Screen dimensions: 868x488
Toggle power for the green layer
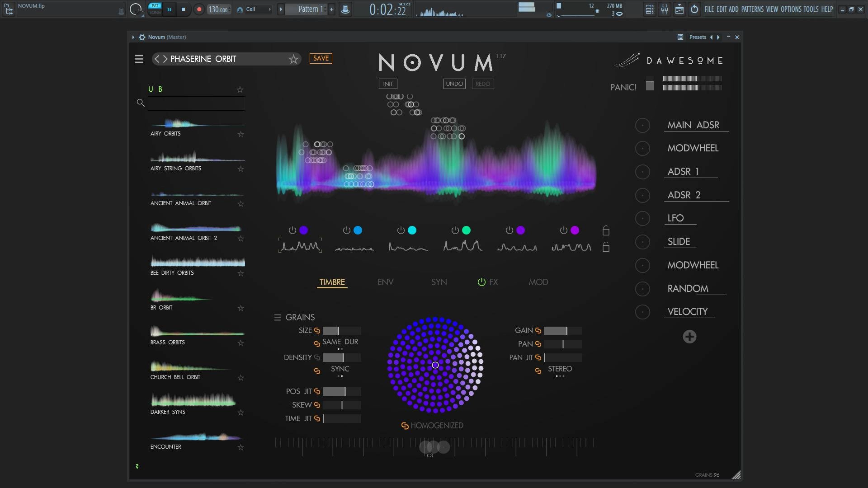[x=455, y=230]
